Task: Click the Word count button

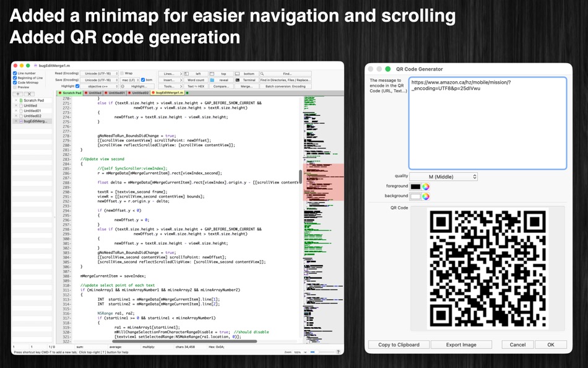Action: [195, 80]
